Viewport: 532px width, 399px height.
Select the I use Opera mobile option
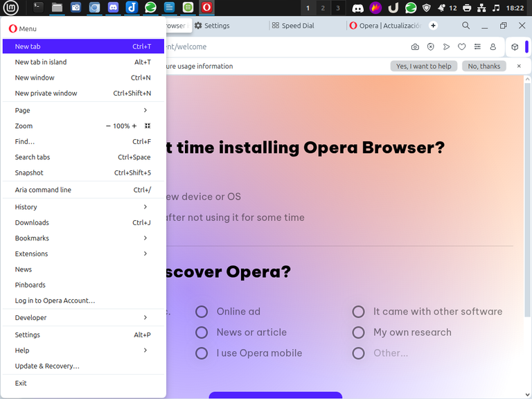(202, 353)
